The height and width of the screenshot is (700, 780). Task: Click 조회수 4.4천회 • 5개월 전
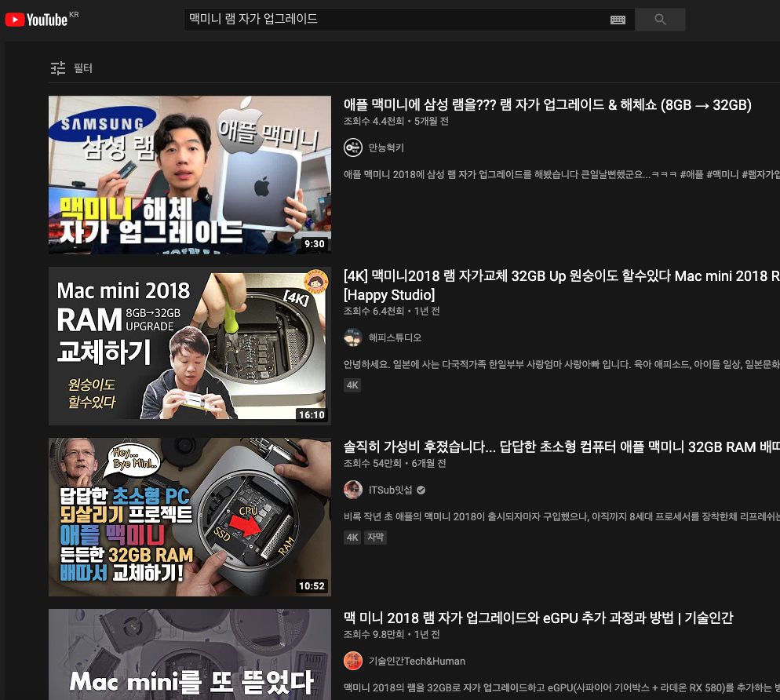tap(396, 122)
